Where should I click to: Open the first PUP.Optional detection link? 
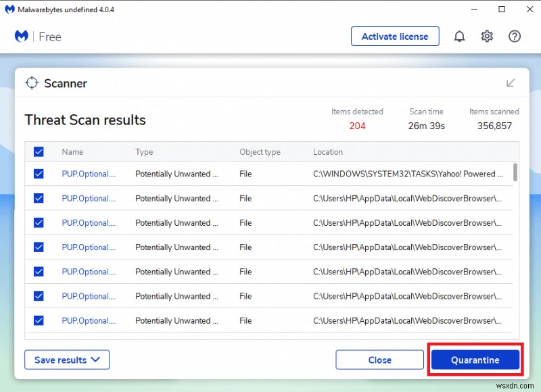88,174
